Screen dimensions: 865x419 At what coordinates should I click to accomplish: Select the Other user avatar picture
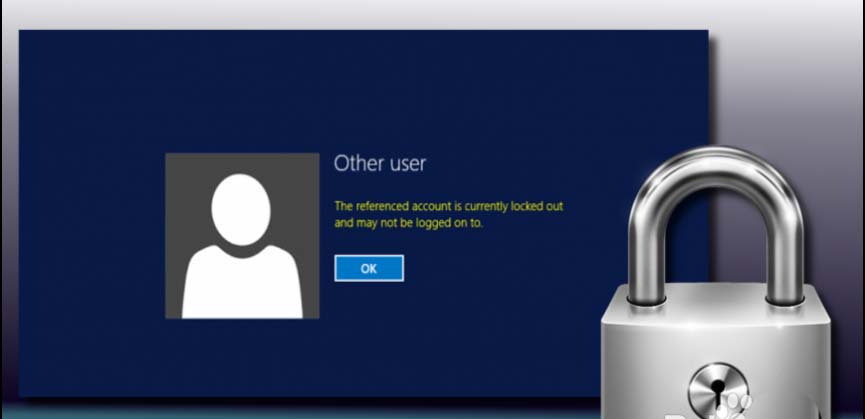coord(242,235)
